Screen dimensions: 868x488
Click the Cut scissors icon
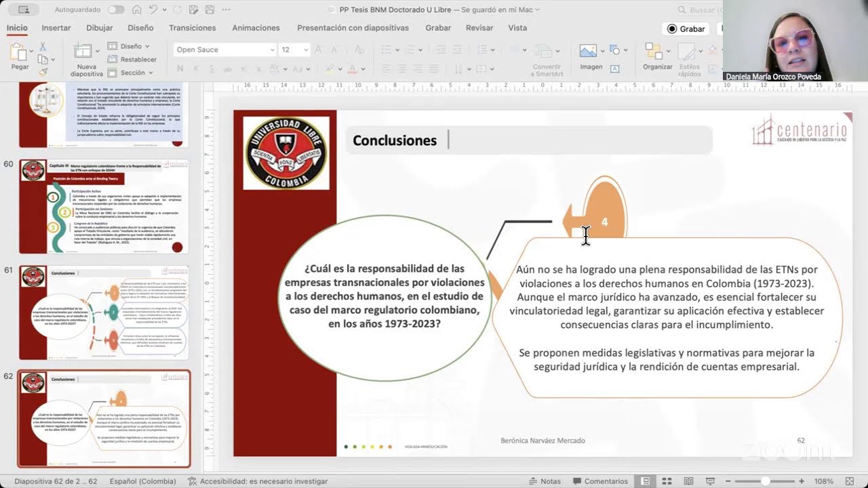(x=43, y=46)
